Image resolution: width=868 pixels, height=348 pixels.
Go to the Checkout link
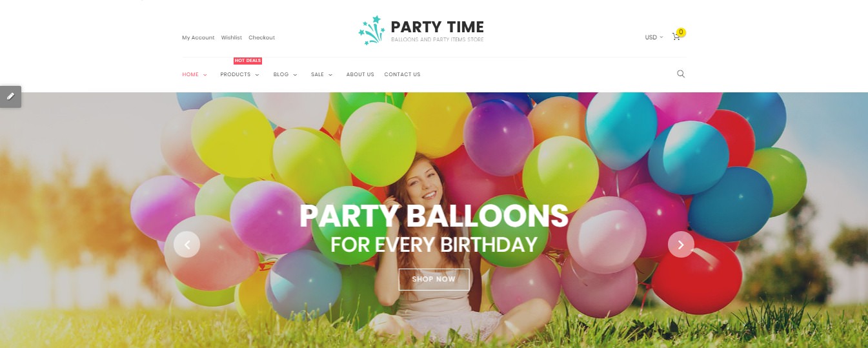click(261, 37)
